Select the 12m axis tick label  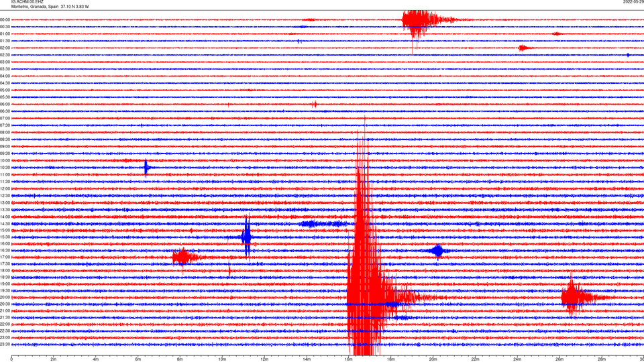pyautogui.click(x=264, y=359)
